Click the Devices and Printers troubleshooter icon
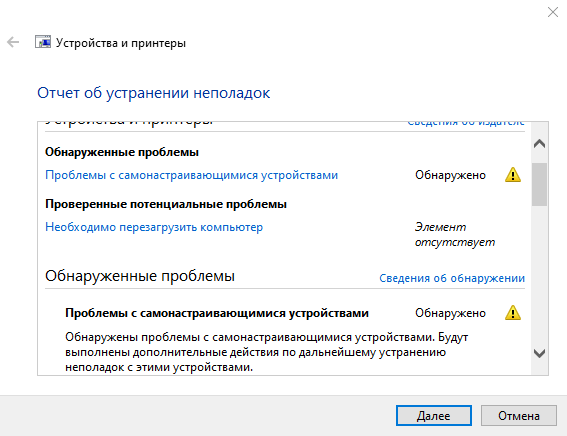This screenshot has height=436, width=567. coord(43,42)
